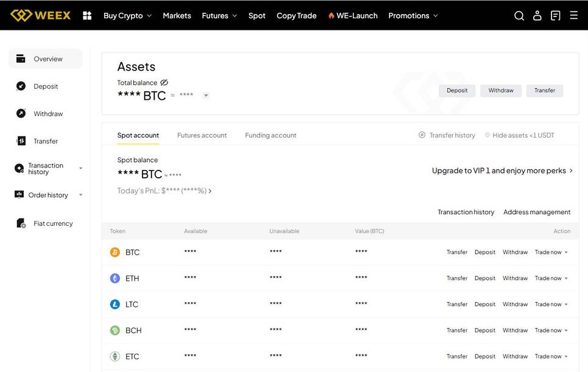Enable Hide assets <1 USDT option
The height and width of the screenshot is (372, 588).
[488, 135]
